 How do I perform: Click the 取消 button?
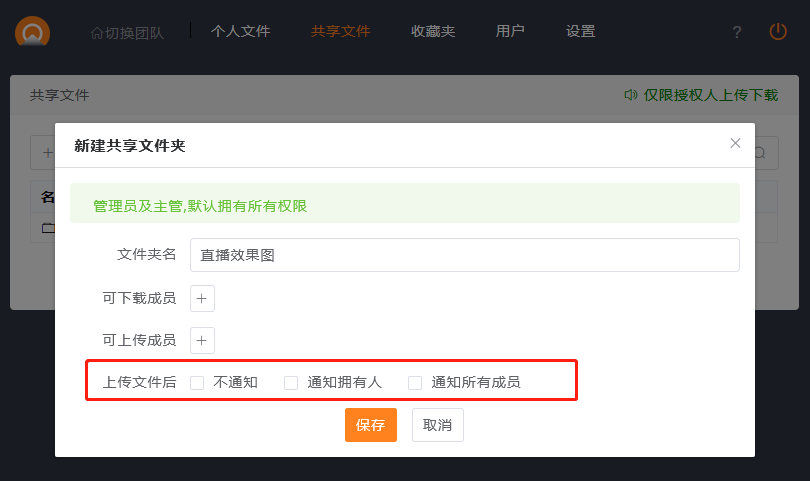pos(437,425)
